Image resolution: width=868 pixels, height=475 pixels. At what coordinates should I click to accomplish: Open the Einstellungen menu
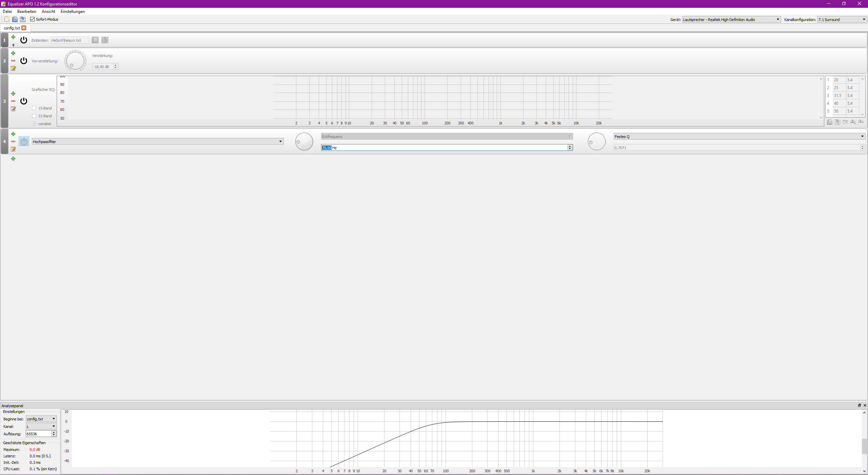(x=73, y=12)
